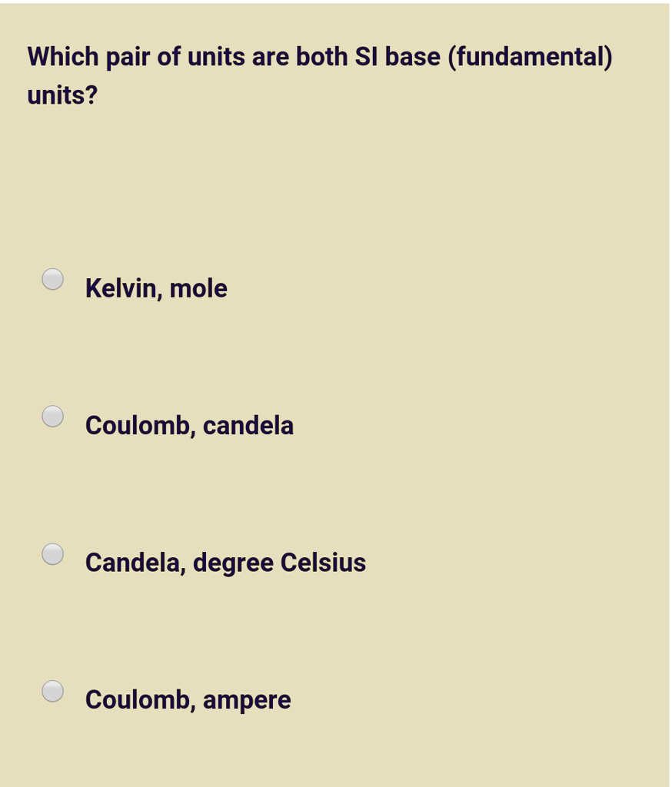
Task: Click the 'Coulomb, ampere' answer label
Action: click(188, 700)
